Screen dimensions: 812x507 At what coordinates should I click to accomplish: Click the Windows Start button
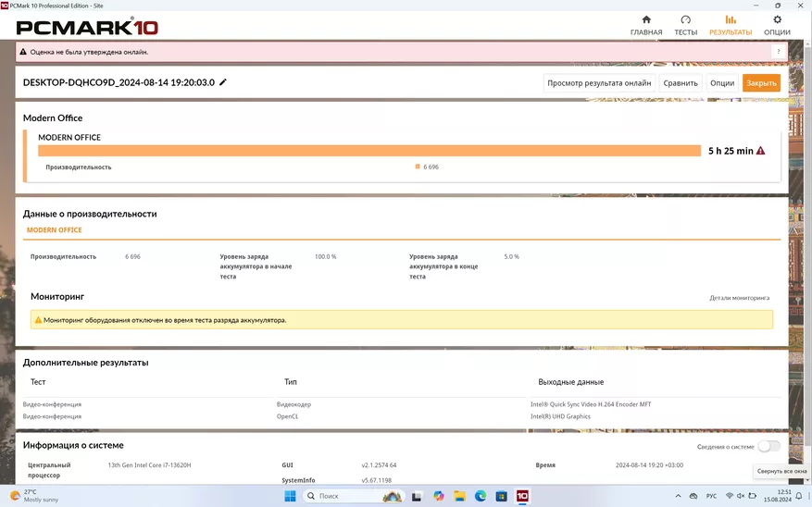click(289, 496)
